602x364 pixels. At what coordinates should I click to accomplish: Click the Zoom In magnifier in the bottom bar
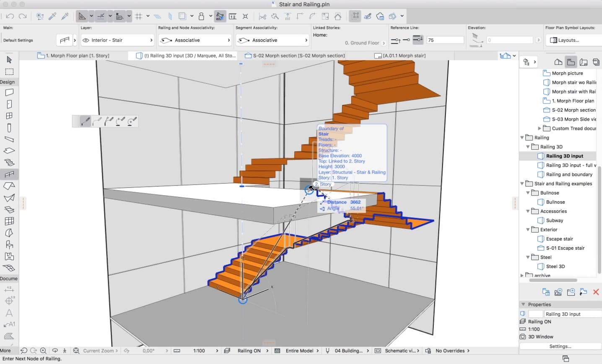(43, 351)
